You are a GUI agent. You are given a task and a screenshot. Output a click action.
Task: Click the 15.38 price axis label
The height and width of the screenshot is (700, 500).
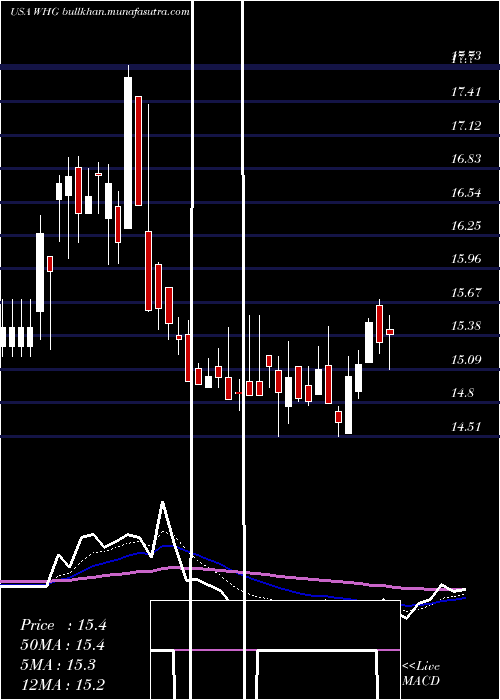point(466,326)
